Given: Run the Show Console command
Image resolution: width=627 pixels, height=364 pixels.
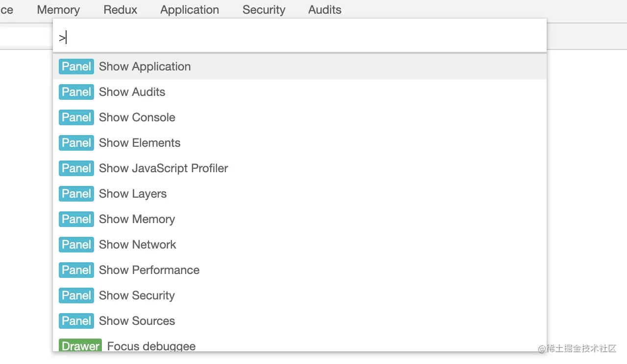Looking at the screenshot, I should (x=137, y=117).
